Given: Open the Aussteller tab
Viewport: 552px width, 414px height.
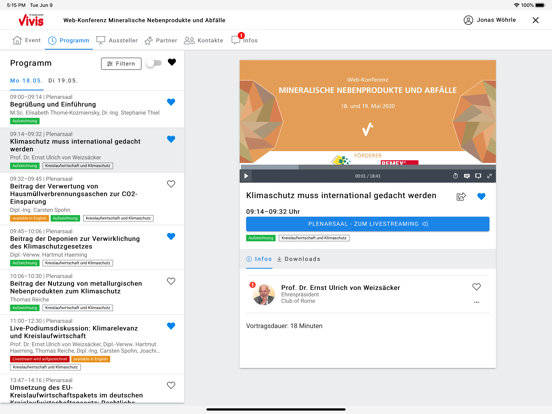Looking at the screenshot, I should click(117, 40).
